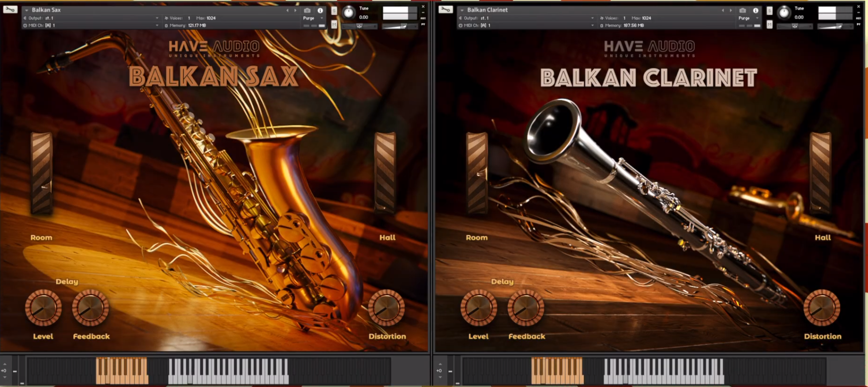
Task: Open info icon in Balkan Clarinet header
Action: (756, 10)
